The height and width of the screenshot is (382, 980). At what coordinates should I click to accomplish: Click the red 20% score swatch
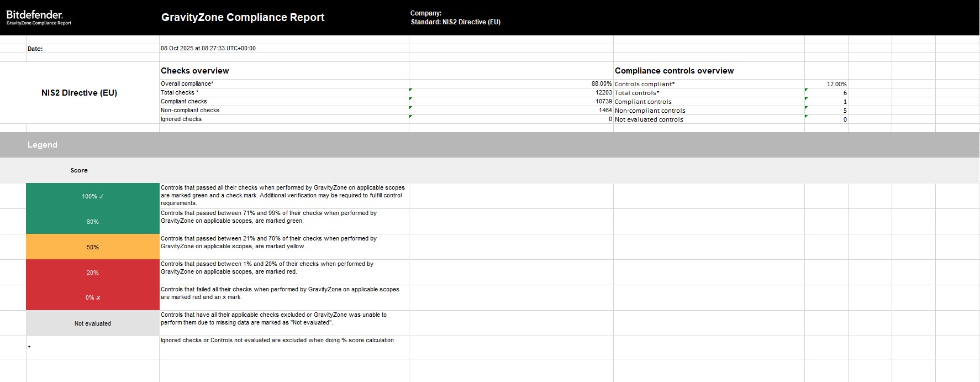pos(93,273)
